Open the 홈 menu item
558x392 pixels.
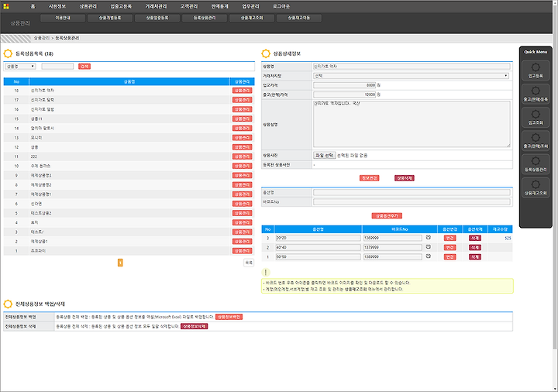click(33, 6)
